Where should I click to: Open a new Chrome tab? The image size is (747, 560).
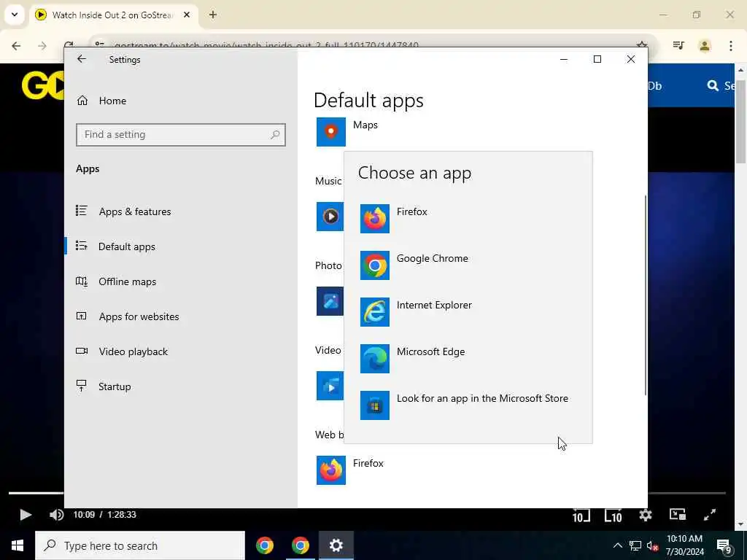tap(213, 15)
